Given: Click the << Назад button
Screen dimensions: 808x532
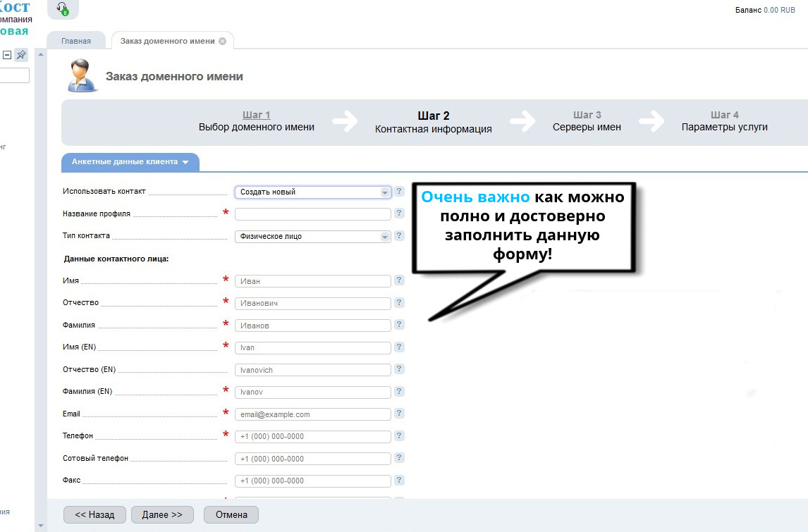Looking at the screenshot, I should pyautogui.click(x=94, y=514).
